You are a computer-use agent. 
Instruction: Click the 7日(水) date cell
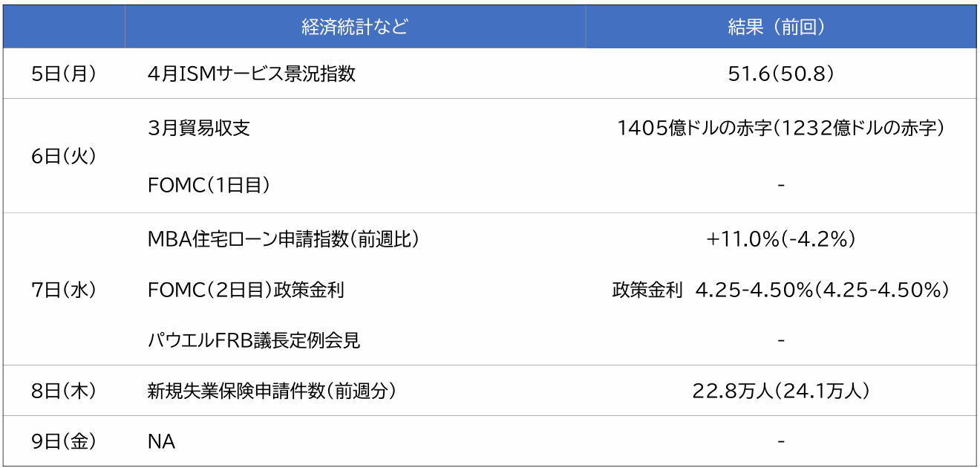pos(64,290)
